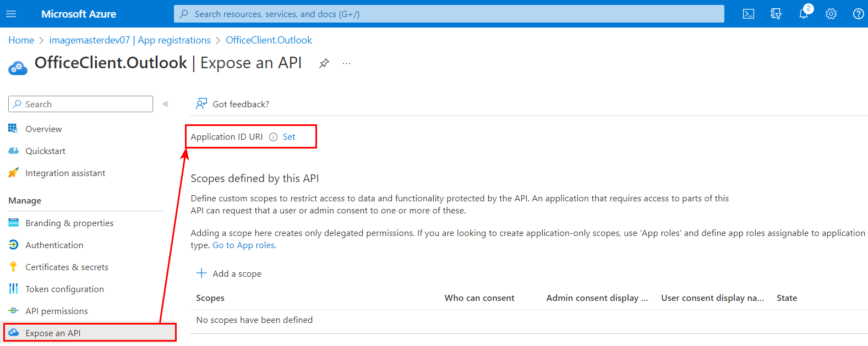Focus the sidebar Search field

80,104
